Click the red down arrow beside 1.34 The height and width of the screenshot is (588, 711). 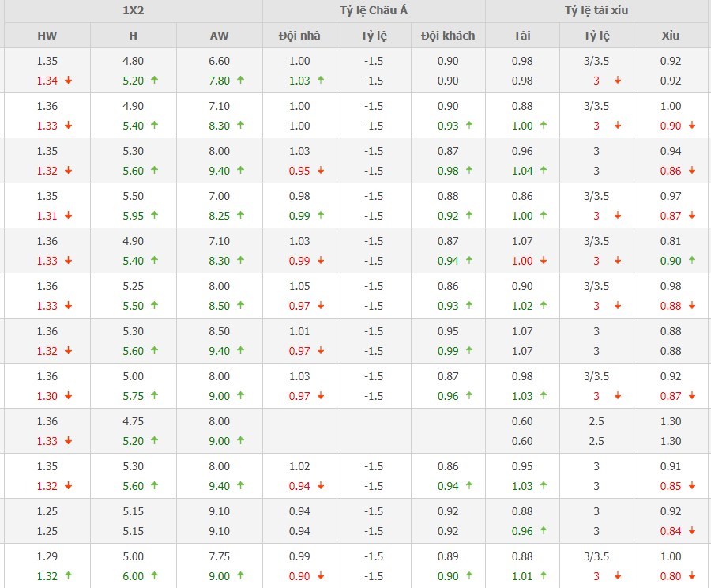pyautogui.click(x=69, y=81)
